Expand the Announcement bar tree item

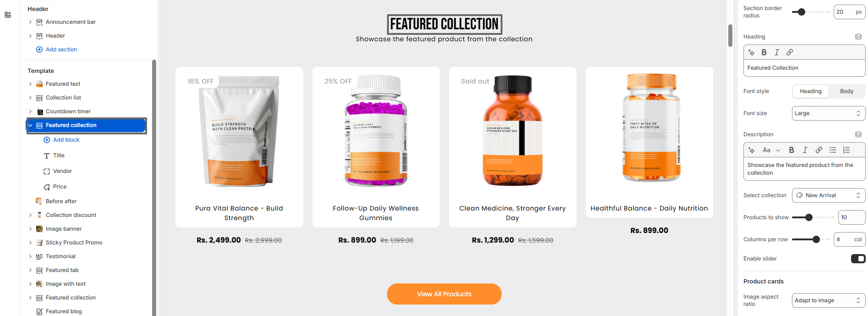click(30, 22)
